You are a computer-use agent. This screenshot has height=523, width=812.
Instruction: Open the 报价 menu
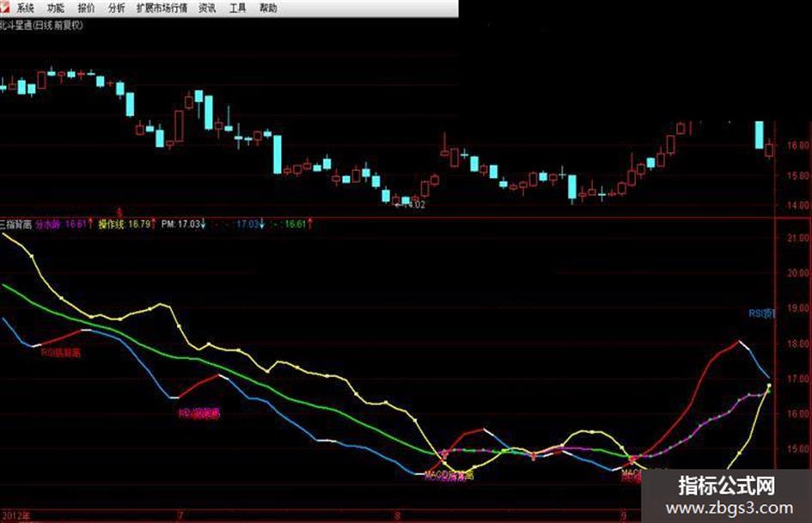coord(86,8)
